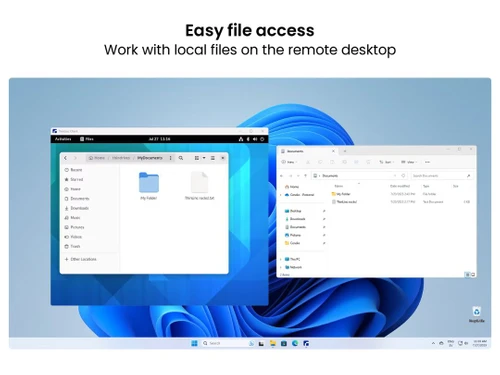Select the My Folder icon in GNOME Files
This screenshot has width=500, height=375.
(149, 182)
